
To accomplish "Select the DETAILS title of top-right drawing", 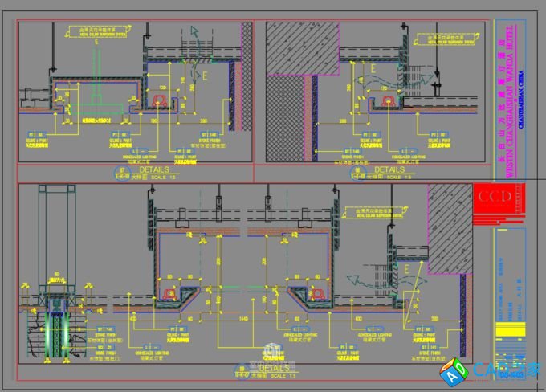I will point(389,169).
